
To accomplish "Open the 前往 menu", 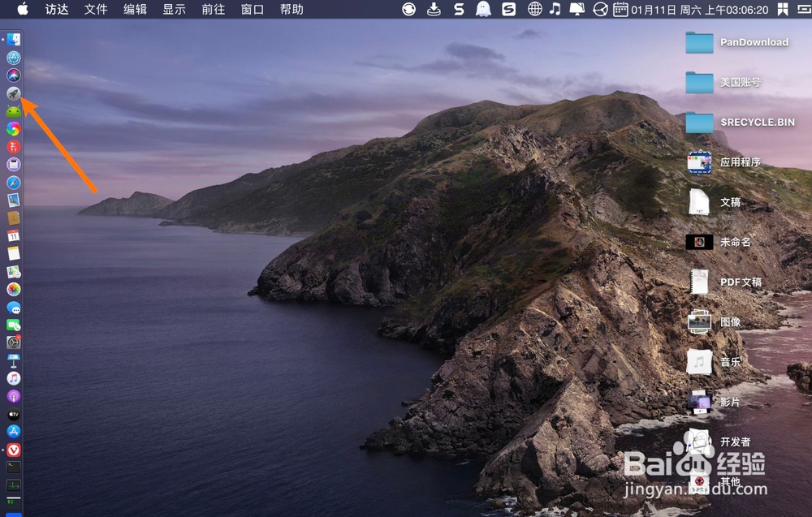I will pyautogui.click(x=214, y=9).
